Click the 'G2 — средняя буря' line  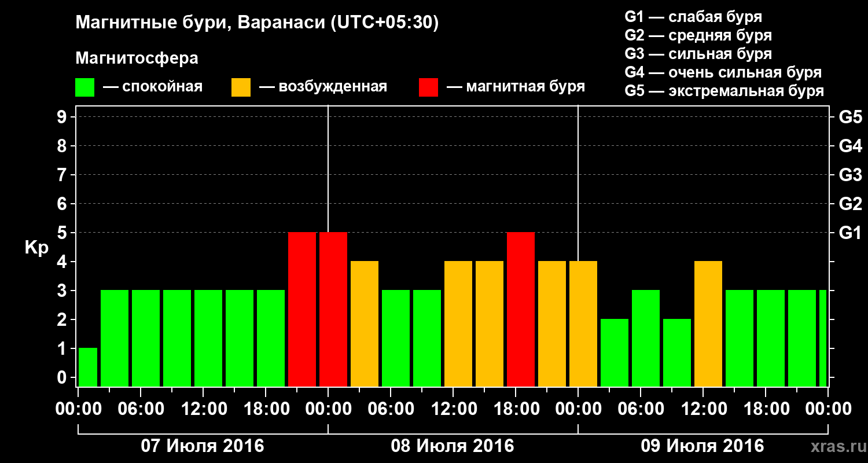698,35
